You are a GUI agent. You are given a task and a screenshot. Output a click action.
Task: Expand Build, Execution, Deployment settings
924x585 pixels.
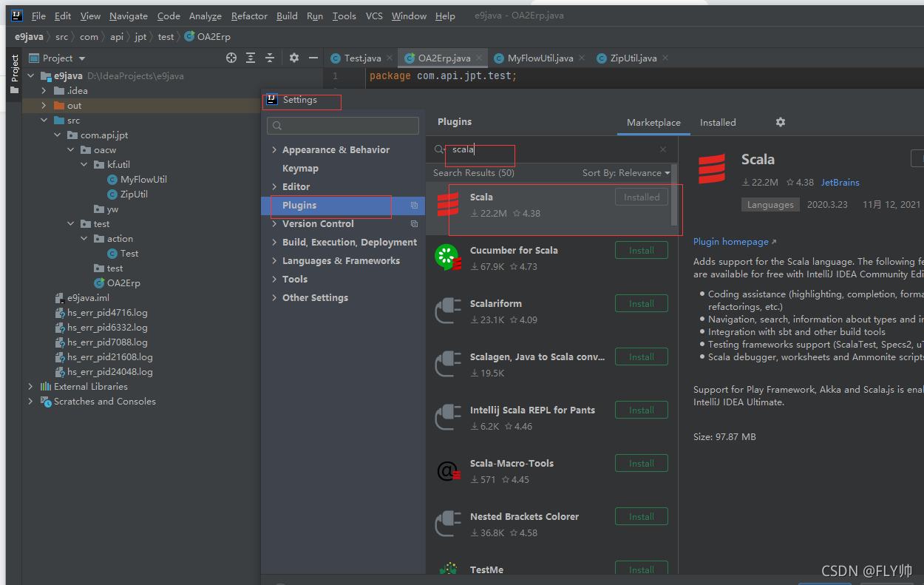[x=275, y=242]
